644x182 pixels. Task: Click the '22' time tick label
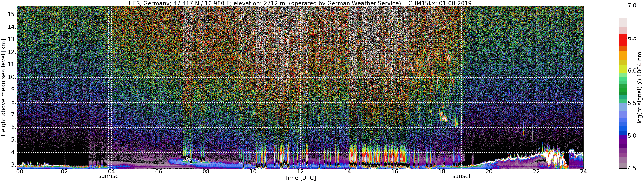point(536,172)
